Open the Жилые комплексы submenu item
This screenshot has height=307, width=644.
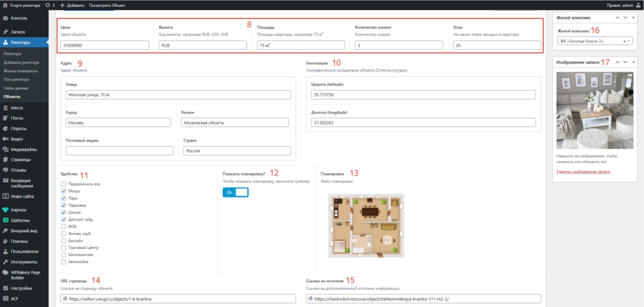pyautogui.click(x=18, y=70)
